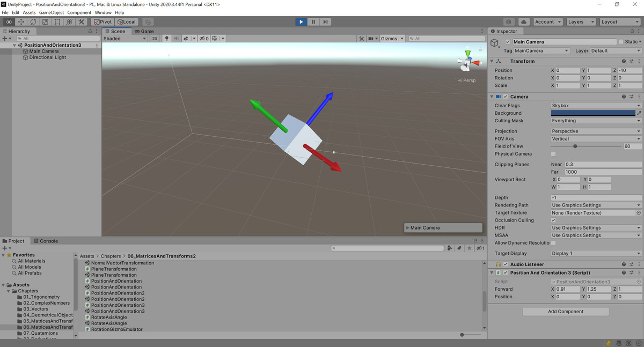Image resolution: width=644 pixels, height=347 pixels.
Task: Click the Add Component button
Action: 566,312
